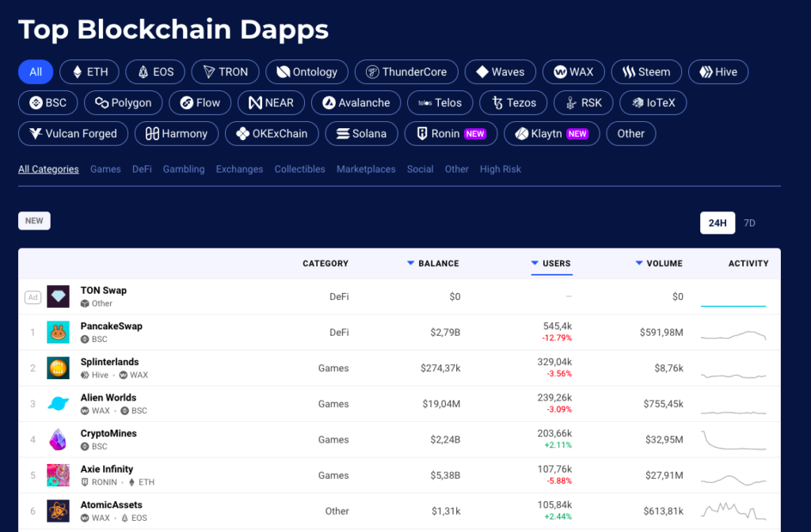This screenshot has width=811, height=532.
Task: Toggle the NEW dapps filter button
Action: coord(34,221)
